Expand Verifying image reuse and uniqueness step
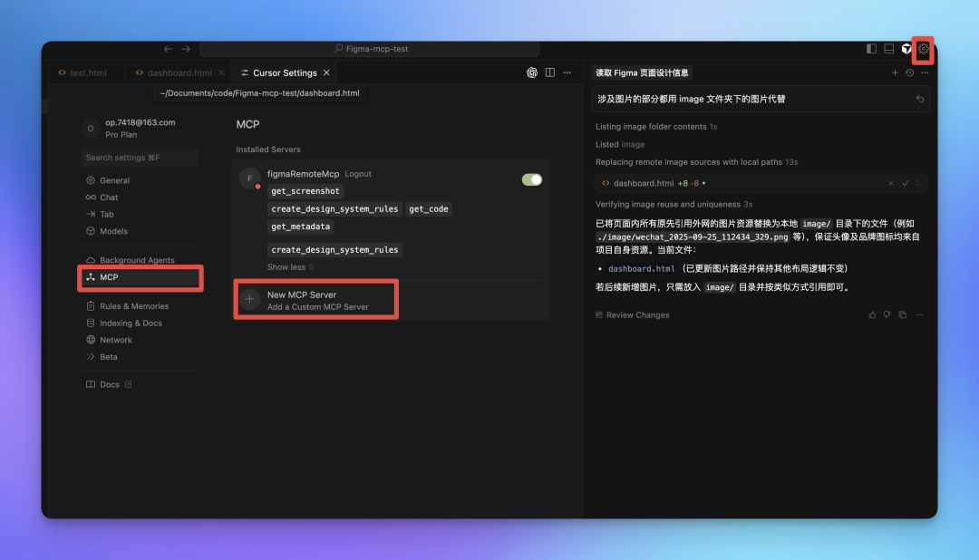This screenshot has height=560, width=979. pos(674,205)
